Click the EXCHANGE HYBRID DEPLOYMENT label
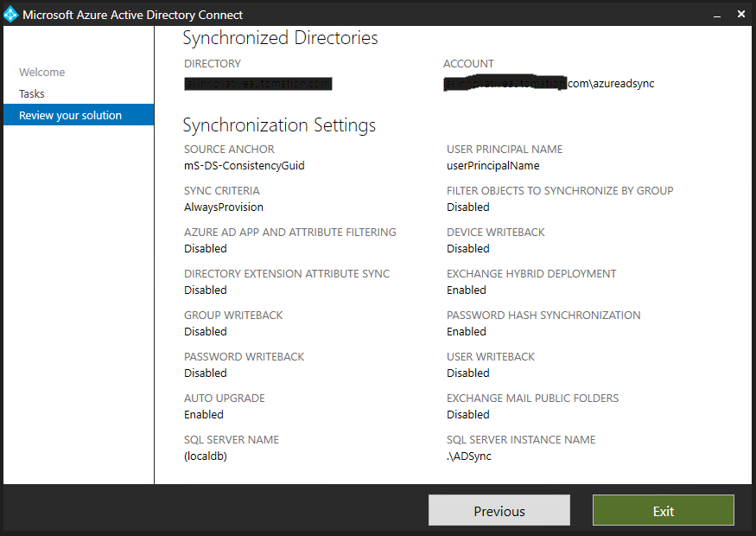The width and height of the screenshot is (756, 536). point(531,273)
